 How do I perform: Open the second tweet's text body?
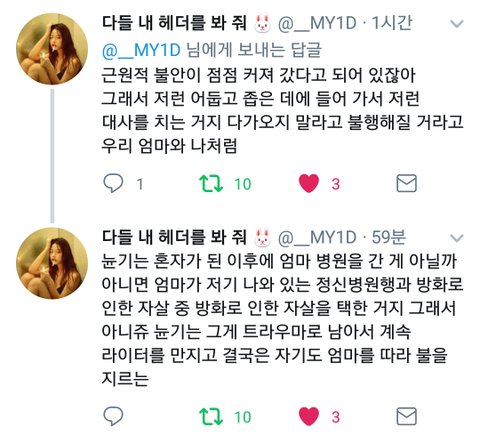coord(282,320)
